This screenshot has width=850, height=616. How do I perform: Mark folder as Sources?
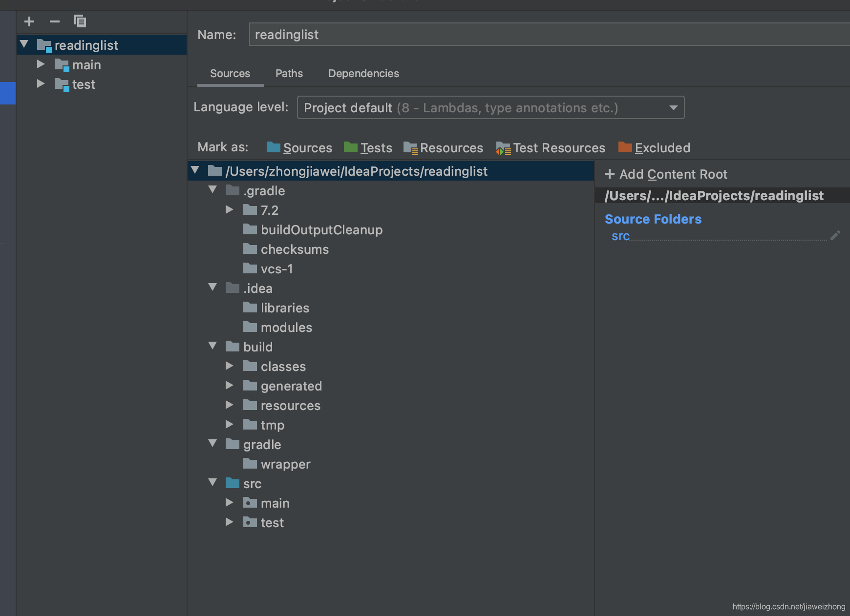(x=299, y=147)
